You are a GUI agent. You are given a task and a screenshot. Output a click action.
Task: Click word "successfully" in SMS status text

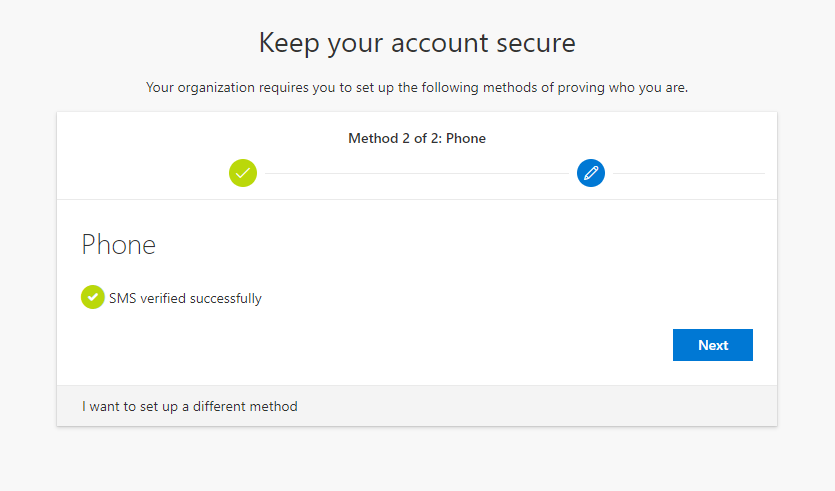[226, 298]
